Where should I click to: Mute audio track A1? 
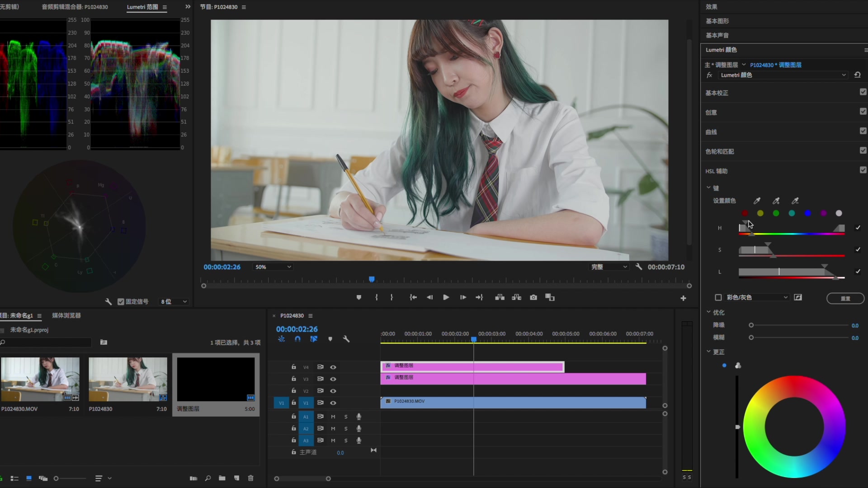(333, 417)
